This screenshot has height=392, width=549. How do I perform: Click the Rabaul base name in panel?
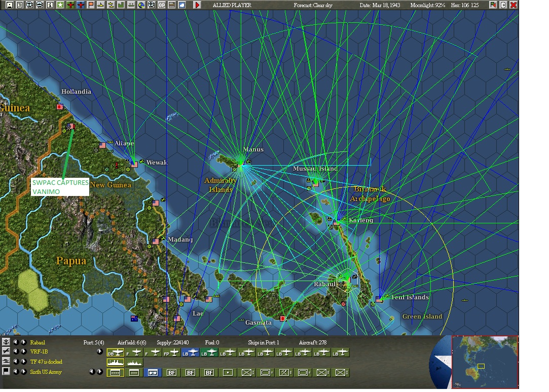coord(38,342)
